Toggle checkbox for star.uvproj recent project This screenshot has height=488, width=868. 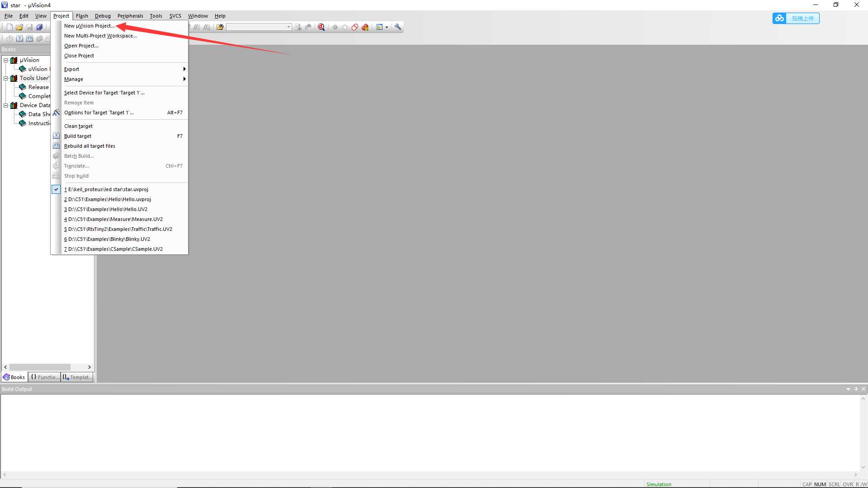point(56,189)
